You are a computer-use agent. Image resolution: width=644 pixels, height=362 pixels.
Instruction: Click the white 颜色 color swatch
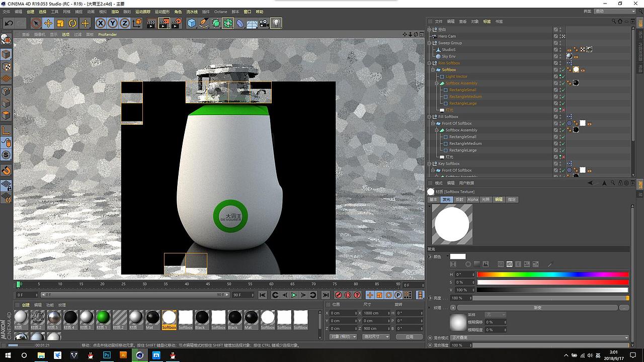coord(458,256)
